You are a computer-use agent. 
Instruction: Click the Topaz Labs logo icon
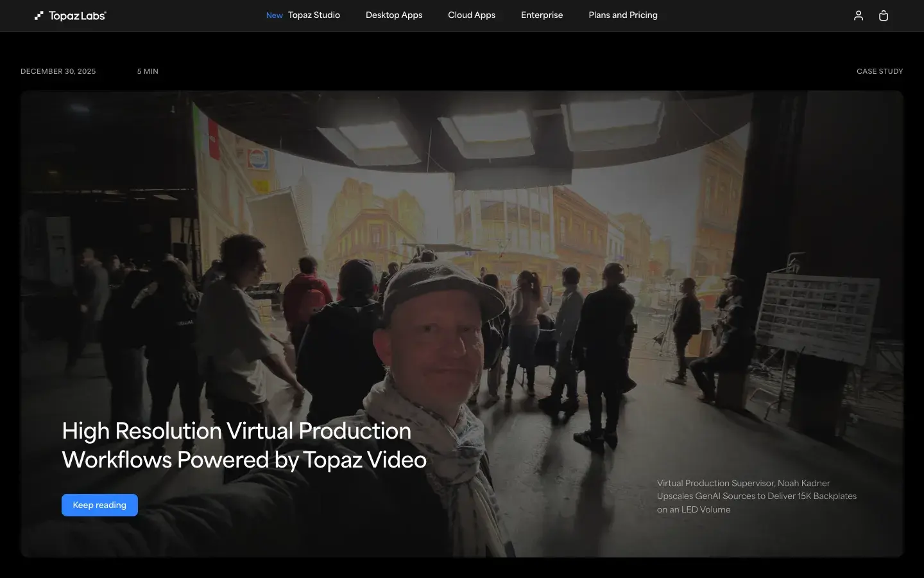pos(39,15)
